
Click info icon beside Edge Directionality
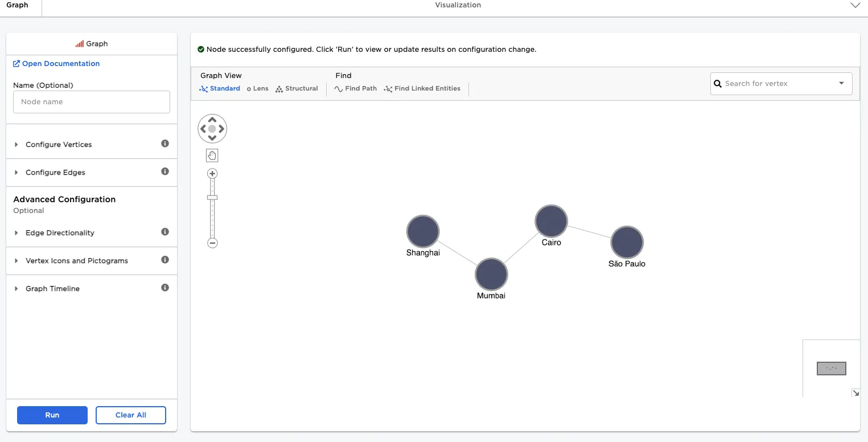click(x=165, y=232)
